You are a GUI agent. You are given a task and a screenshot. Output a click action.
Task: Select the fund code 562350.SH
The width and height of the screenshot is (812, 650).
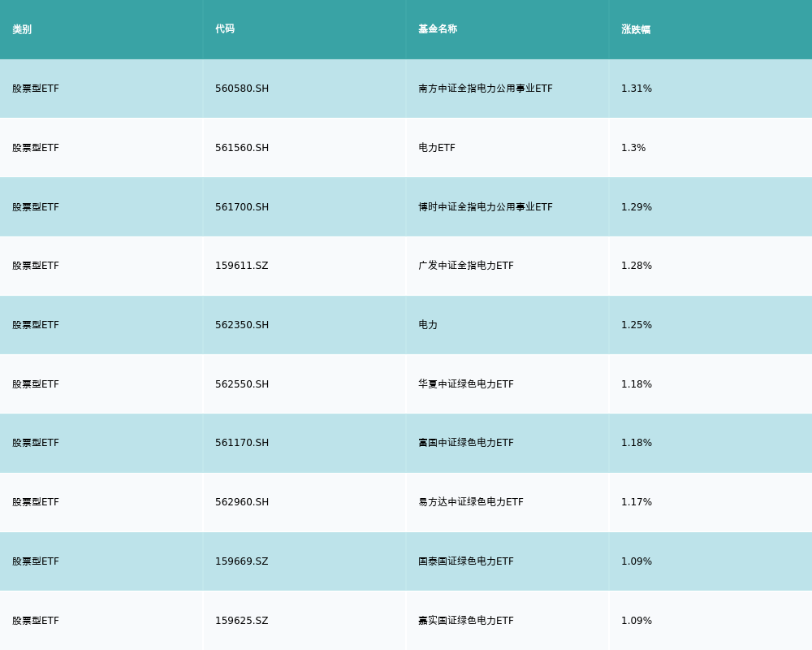242,325
